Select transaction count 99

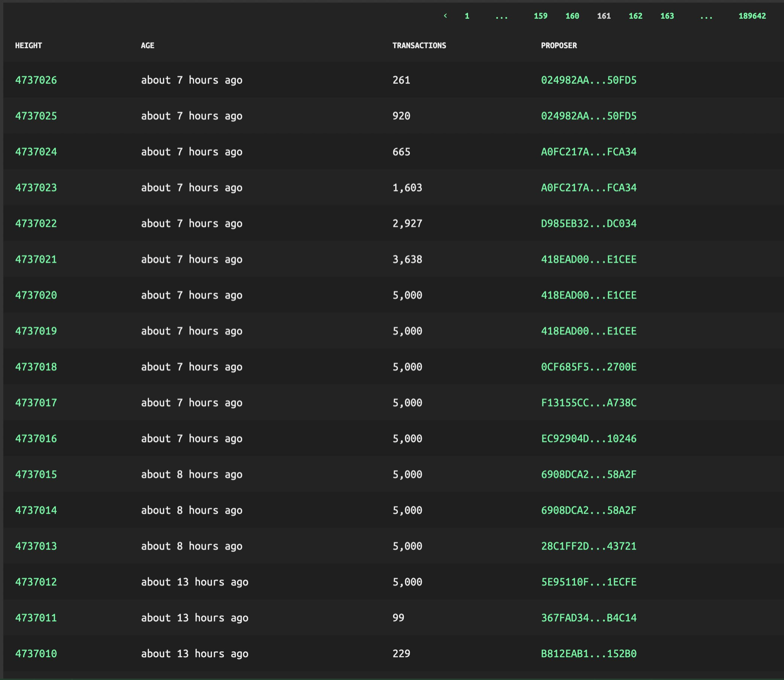[398, 618]
